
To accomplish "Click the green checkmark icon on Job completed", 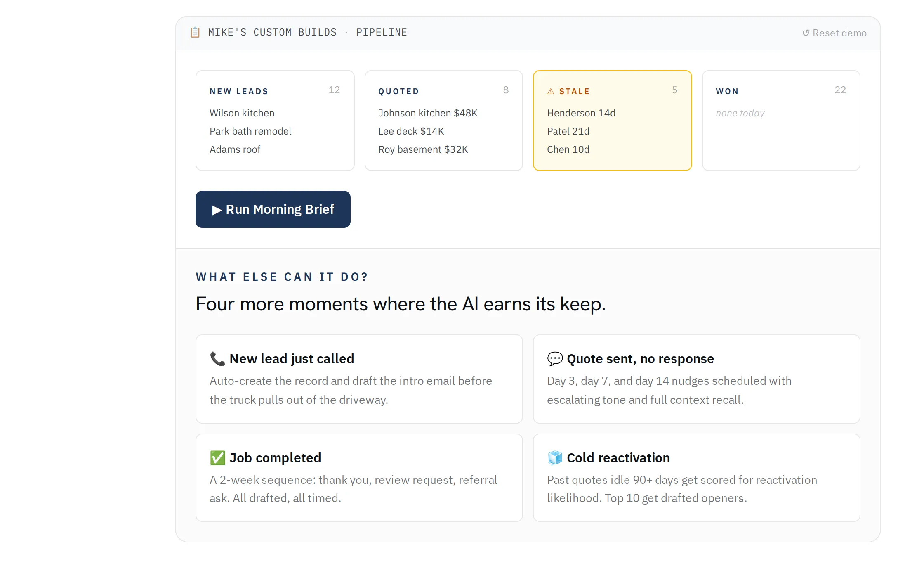I will [x=217, y=458].
